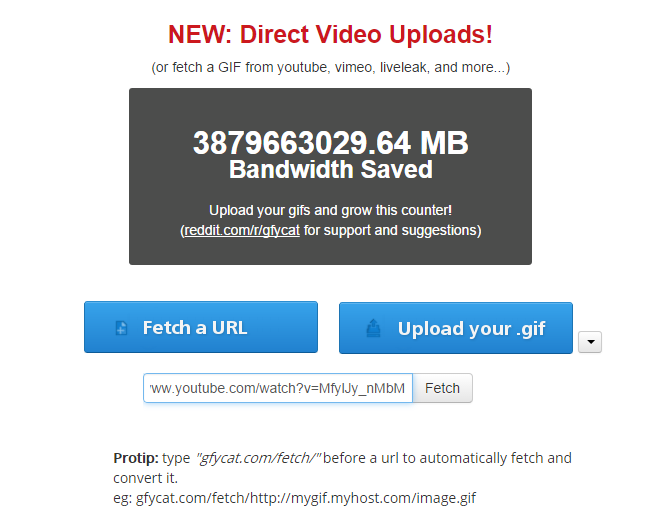Click 'MB' unit text in bandwidth counter
The height and width of the screenshot is (532, 658).
click(x=444, y=143)
